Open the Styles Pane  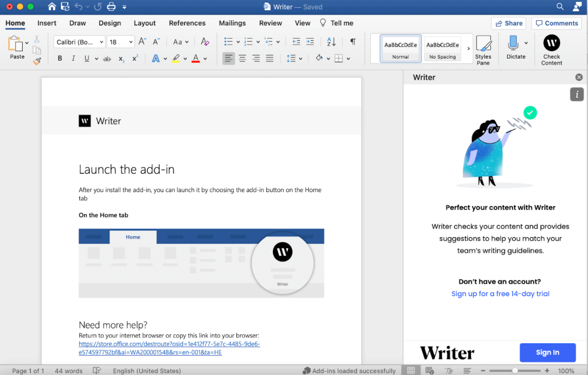tap(483, 50)
